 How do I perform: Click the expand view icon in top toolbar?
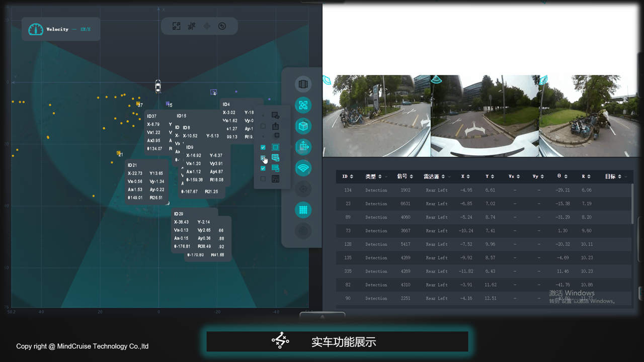[176, 26]
